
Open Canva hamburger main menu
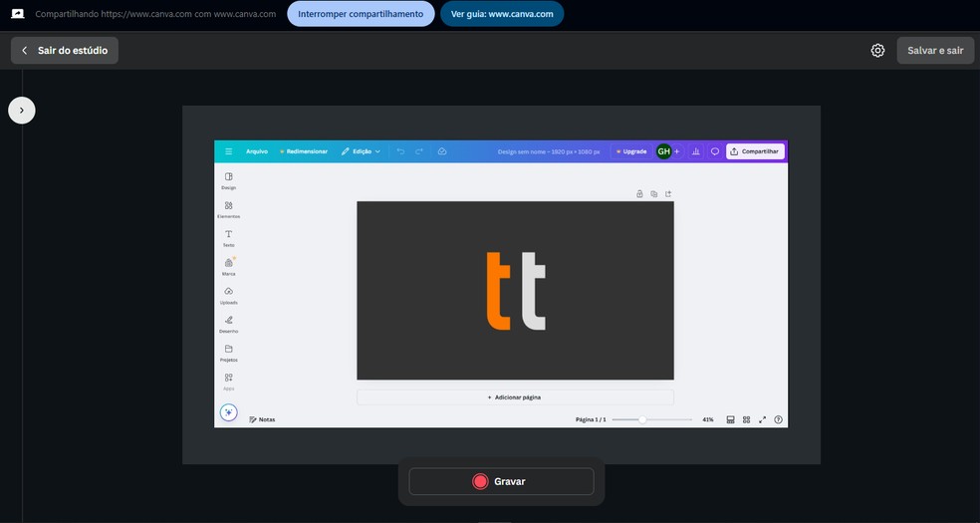point(229,151)
